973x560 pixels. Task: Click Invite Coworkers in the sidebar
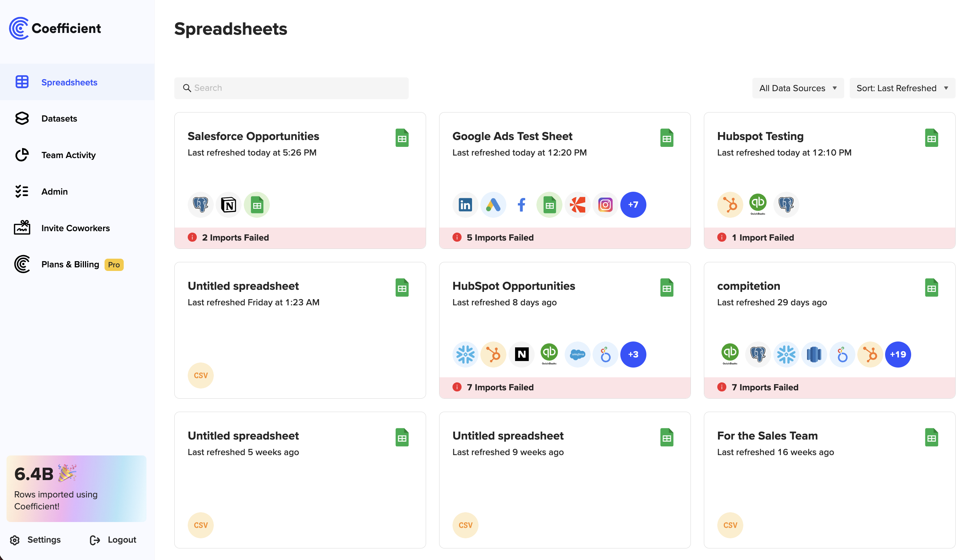tap(75, 228)
